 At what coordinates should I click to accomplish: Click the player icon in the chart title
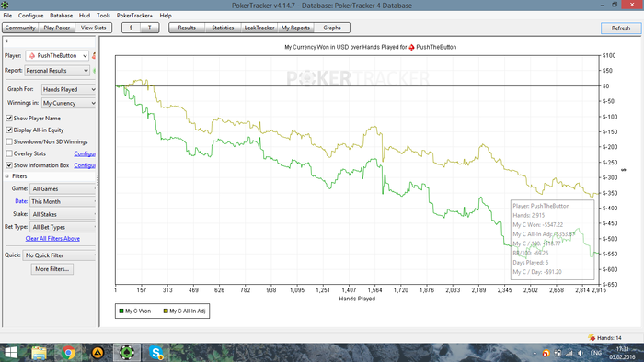tap(411, 47)
